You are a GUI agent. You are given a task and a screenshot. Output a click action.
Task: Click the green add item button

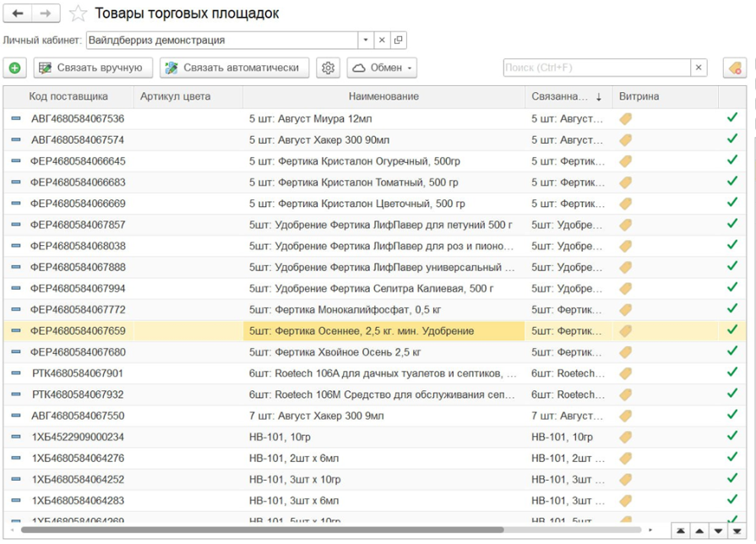tap(15, 68)
